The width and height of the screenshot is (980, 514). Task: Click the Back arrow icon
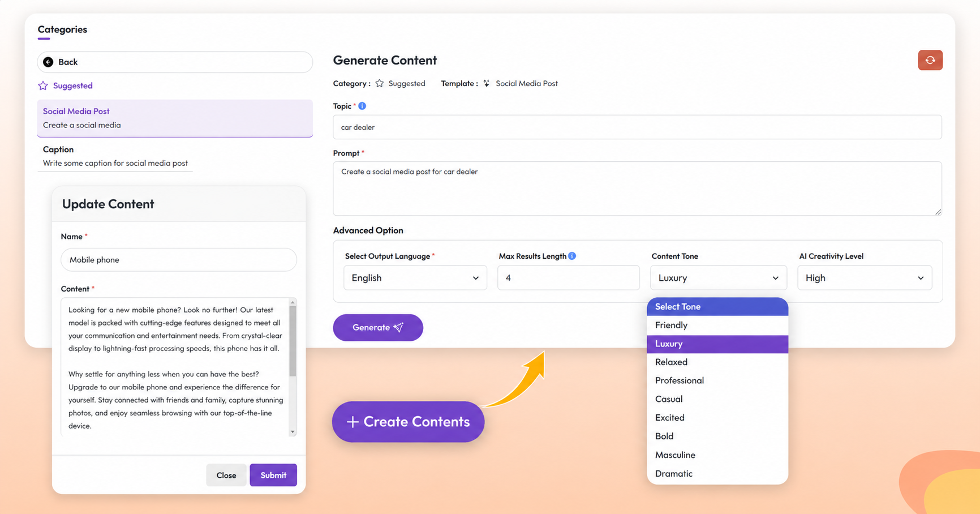coord(48,62)
